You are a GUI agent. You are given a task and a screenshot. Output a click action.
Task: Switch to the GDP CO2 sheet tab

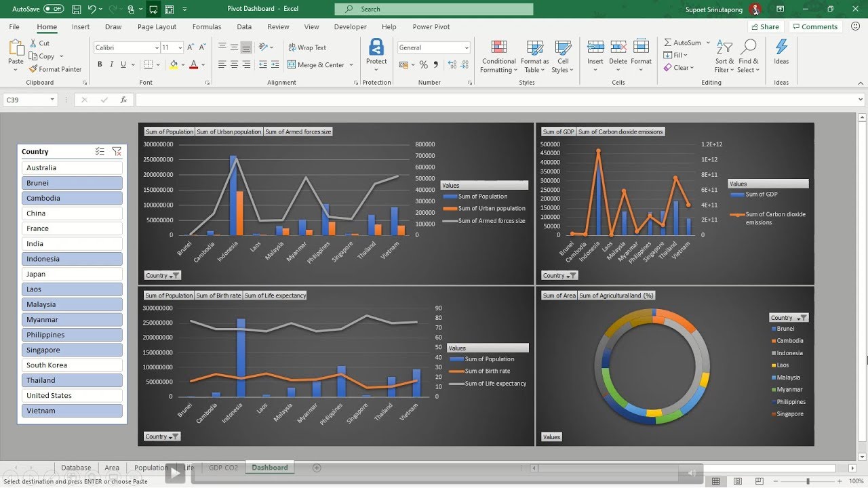[223, 468]
